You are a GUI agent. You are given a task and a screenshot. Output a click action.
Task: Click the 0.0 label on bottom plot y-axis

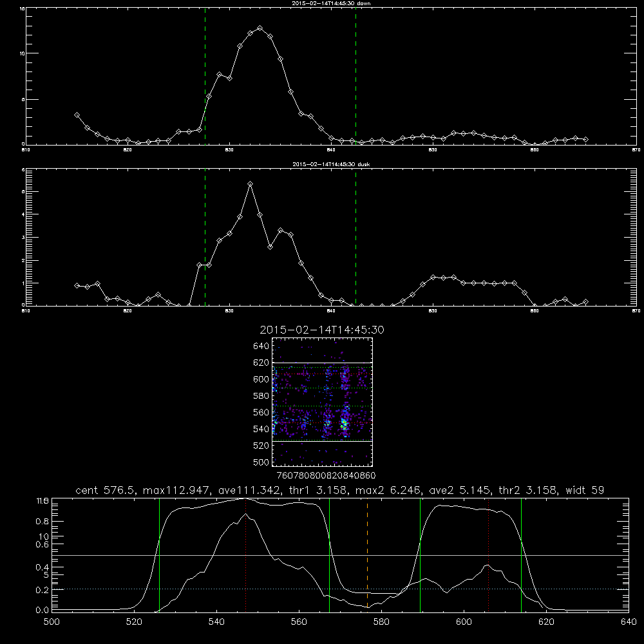tap(43, 611)
